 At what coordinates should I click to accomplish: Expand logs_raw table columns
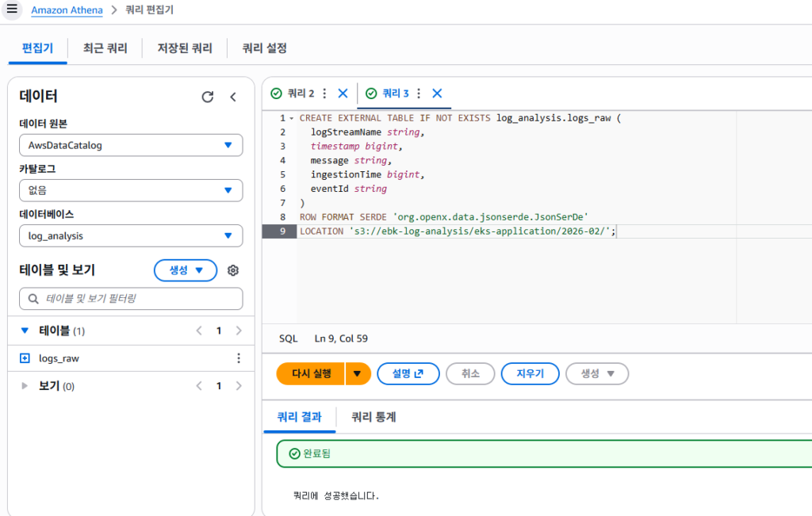tap(25, 358)
